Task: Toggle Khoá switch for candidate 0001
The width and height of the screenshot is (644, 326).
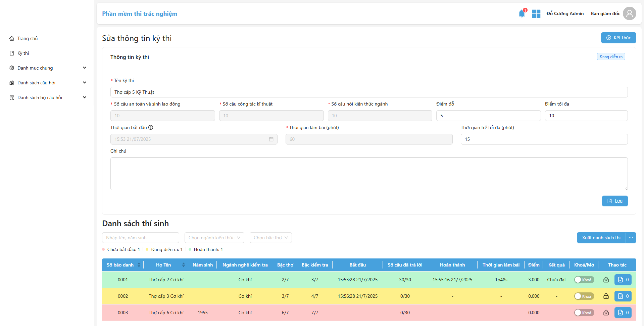Action: pos(584,280)
